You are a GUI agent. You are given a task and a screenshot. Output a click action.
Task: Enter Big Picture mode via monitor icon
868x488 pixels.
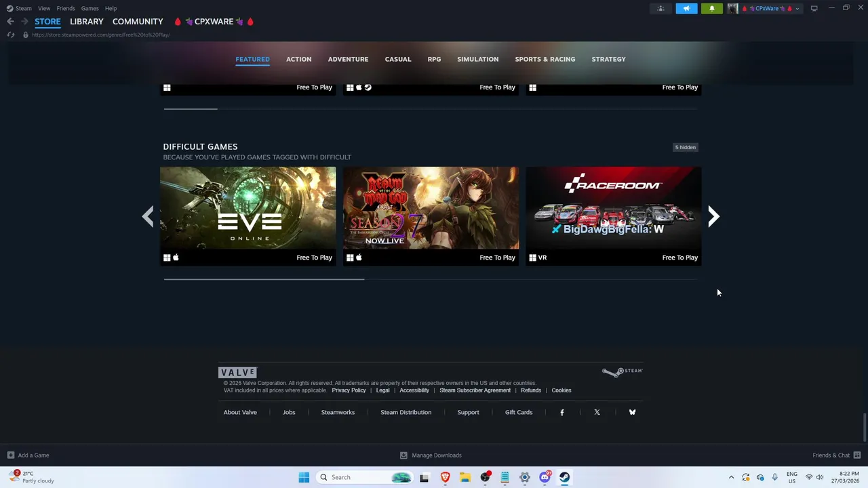tap(814, 8)
